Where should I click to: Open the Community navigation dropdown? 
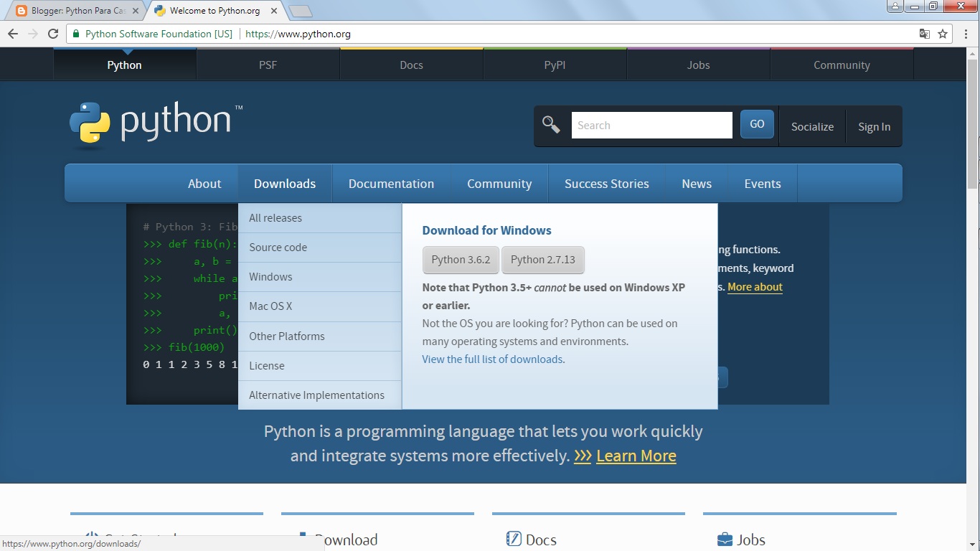[499, 183]
